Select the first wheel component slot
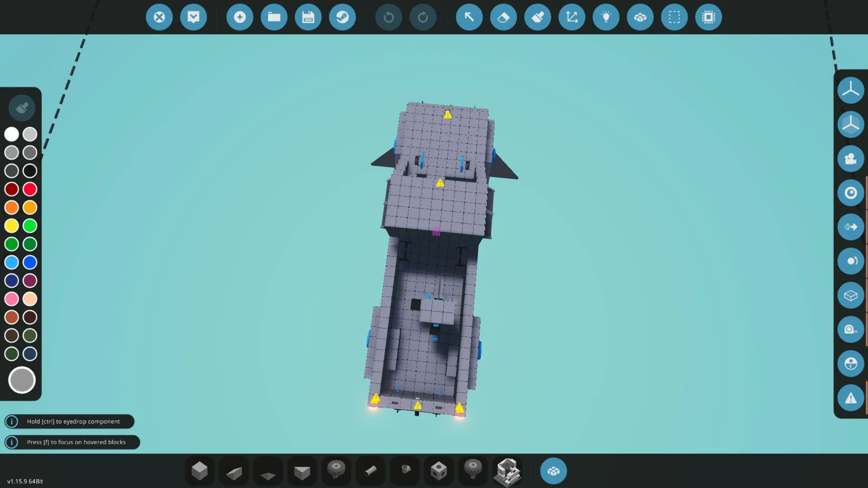The image size is (868, 488). (336, 470)
